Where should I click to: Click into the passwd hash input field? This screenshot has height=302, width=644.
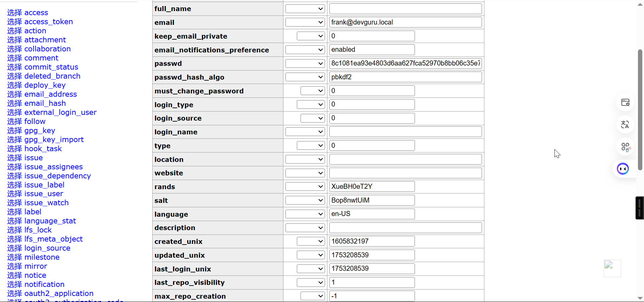tap(405, 63)
